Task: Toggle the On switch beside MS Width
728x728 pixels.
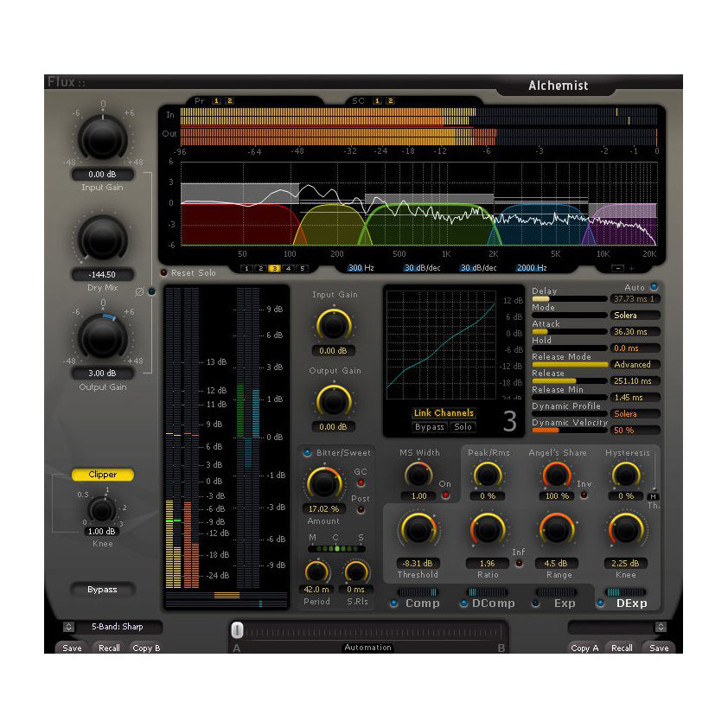Action: click(x=446, y=495)
